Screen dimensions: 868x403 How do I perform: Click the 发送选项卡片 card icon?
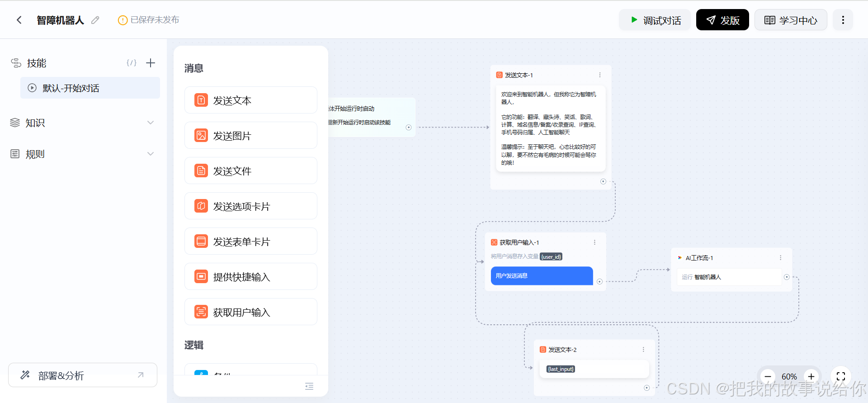coord(201,206)
